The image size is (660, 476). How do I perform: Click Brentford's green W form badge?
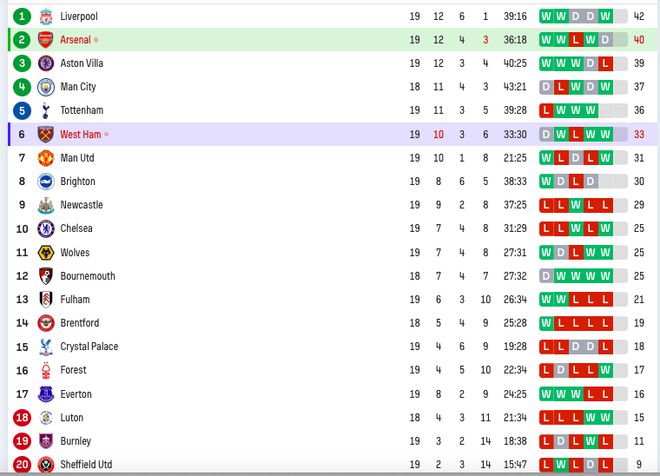point(546,323)
